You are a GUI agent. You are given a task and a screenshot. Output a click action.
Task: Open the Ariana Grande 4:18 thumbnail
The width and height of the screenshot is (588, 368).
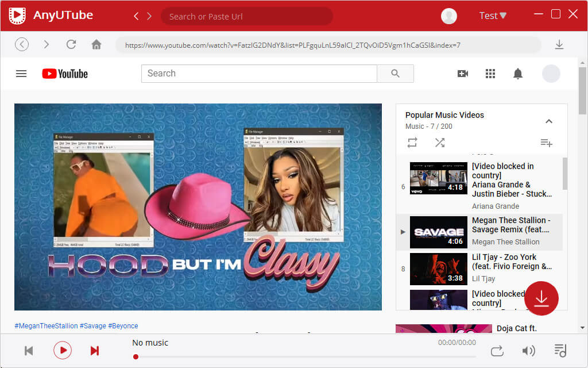(438, 178)
